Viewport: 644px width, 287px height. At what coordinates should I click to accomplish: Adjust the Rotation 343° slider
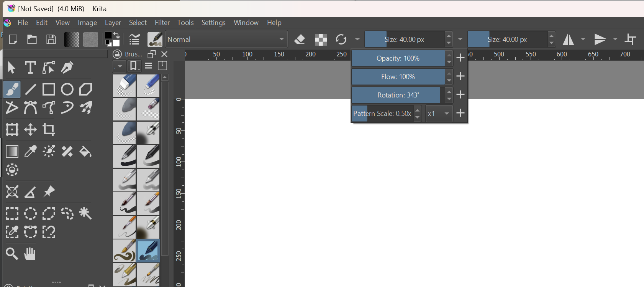click(x=398, y=95)
